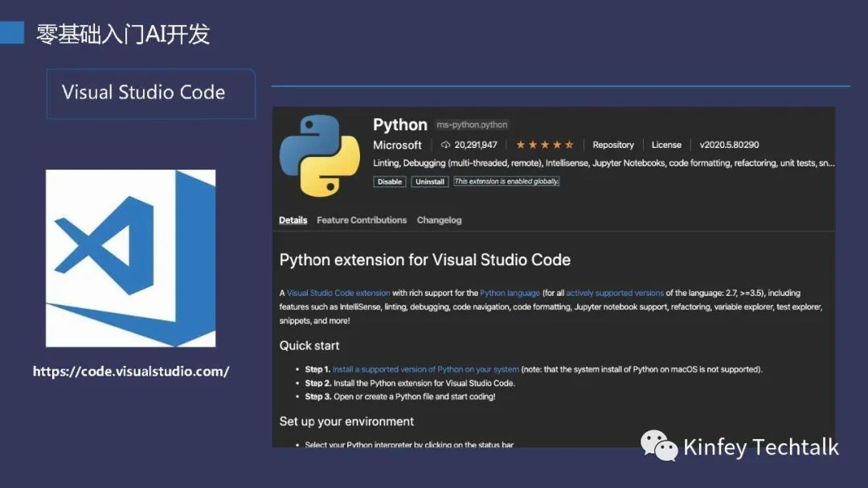Viewport: 868px width, 488px height.
Task: Click the "Set up your environment" heading
Action: pyautogui.click(x=346, y=421)
